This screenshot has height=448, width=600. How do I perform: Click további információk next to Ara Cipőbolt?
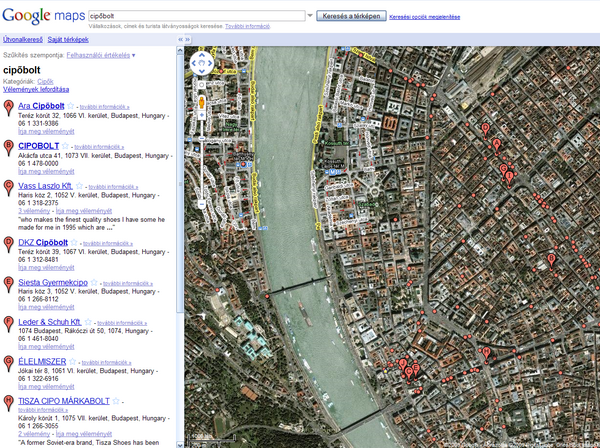[104, 107]
